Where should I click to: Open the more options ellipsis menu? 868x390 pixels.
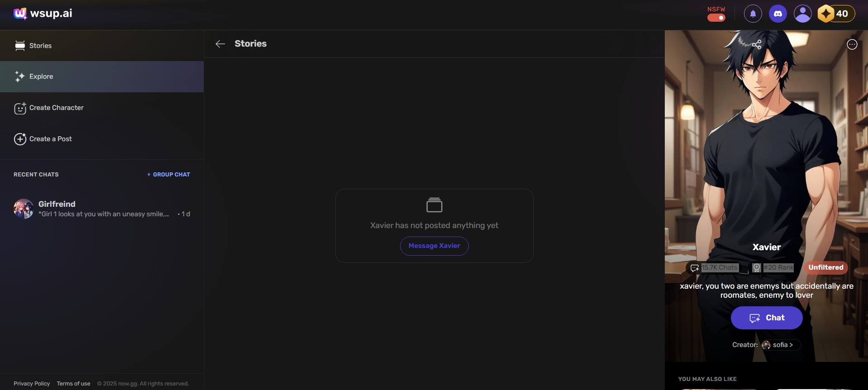(x=852, y=44)
